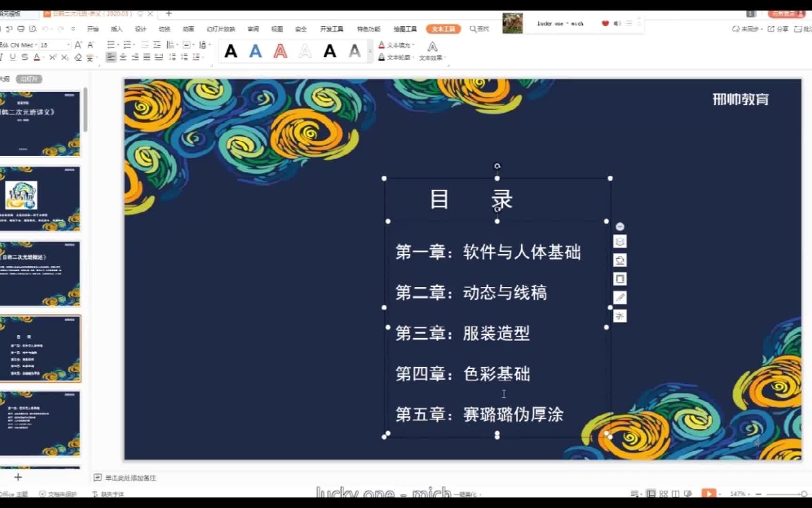Add a new document tab with plus
812x508 pixels.
169,14
